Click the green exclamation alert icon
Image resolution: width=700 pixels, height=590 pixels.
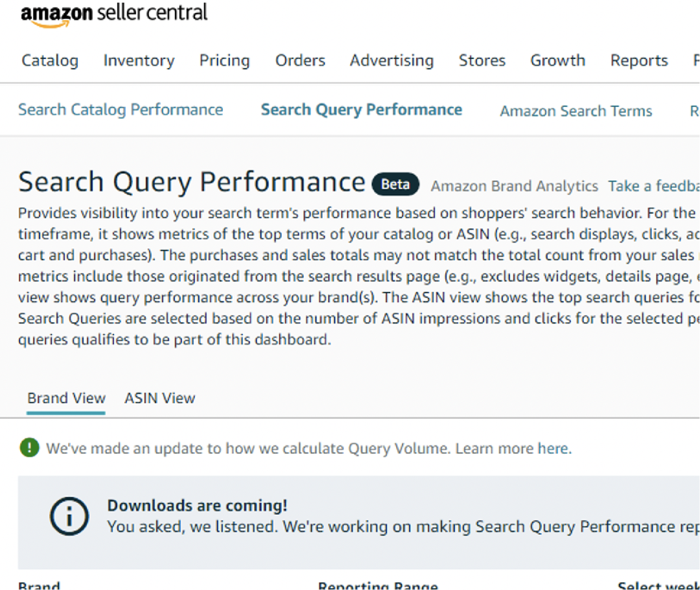pyautogui.click(x=29, y=447)
